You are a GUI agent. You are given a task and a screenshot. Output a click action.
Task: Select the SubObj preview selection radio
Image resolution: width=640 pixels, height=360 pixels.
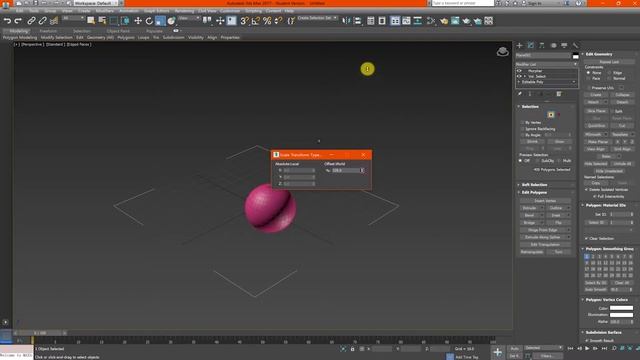[x=538, y=161]
